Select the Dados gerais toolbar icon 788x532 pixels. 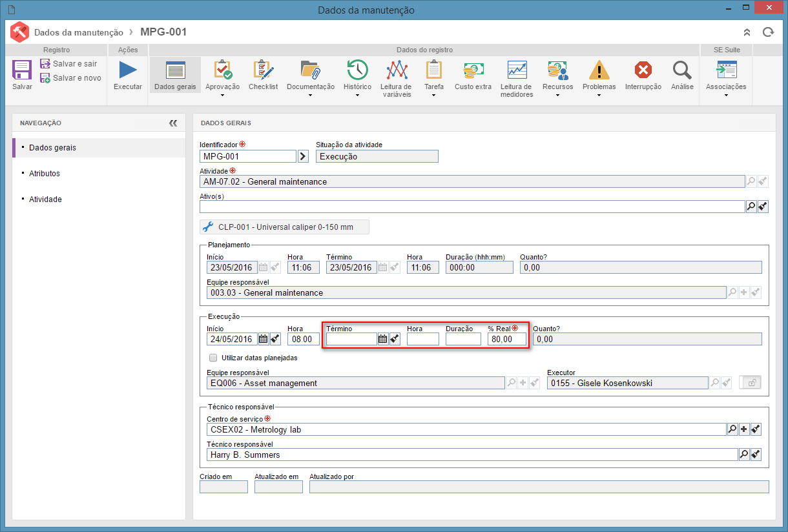click(175, 70)
